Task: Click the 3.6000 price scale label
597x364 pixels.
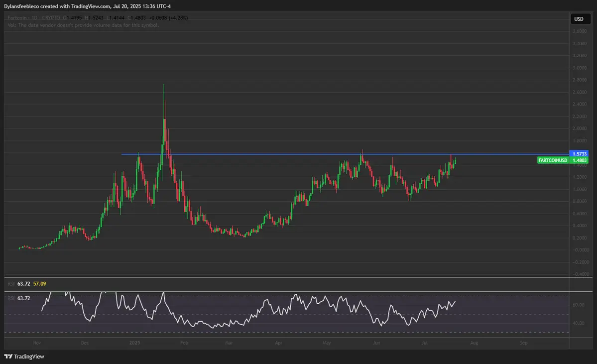Action: (580, 31)
